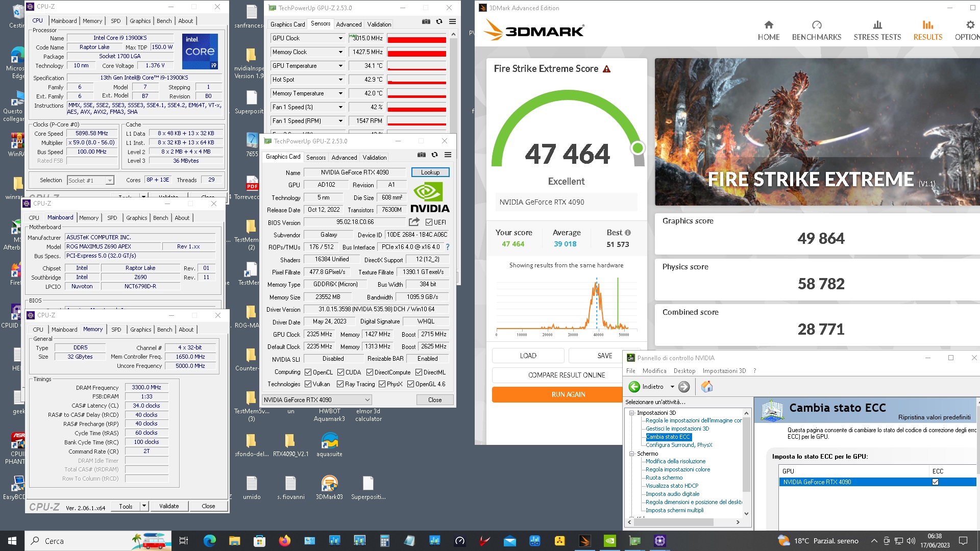Open the GPU selection dropdown in GPU-Z
Screen dimensions: 980x551
tap(317, 400)
